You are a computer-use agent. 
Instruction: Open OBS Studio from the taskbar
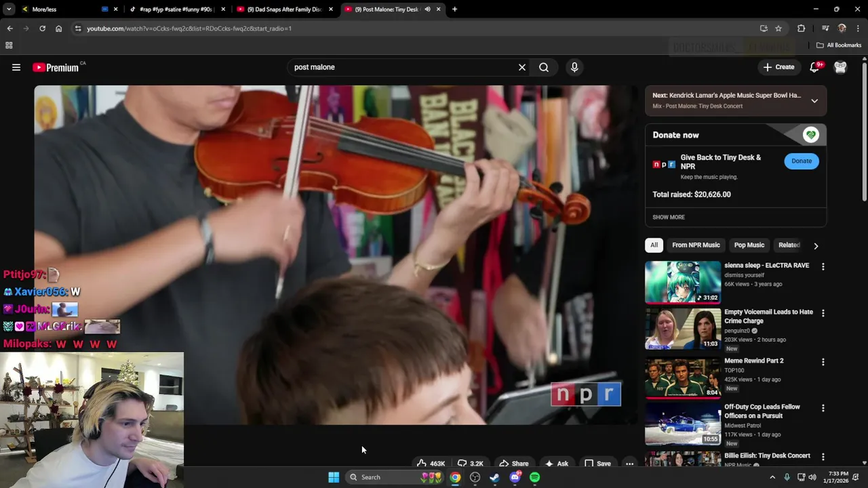click(475, 477)
